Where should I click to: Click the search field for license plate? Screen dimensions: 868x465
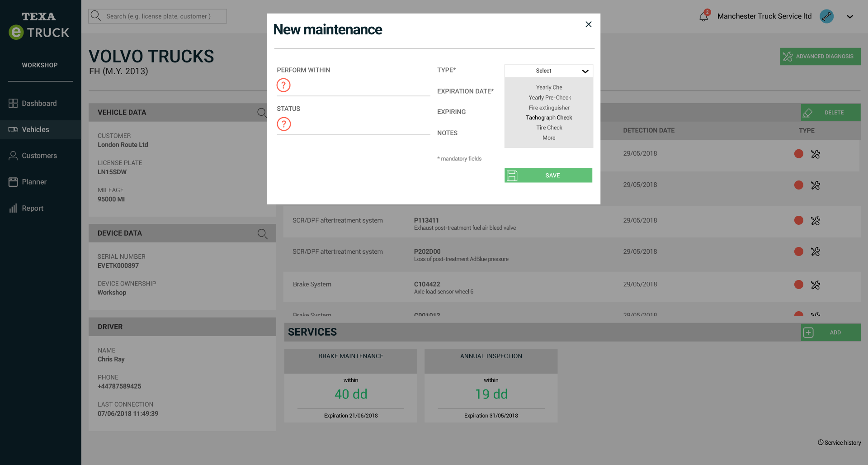click(157, 16)
